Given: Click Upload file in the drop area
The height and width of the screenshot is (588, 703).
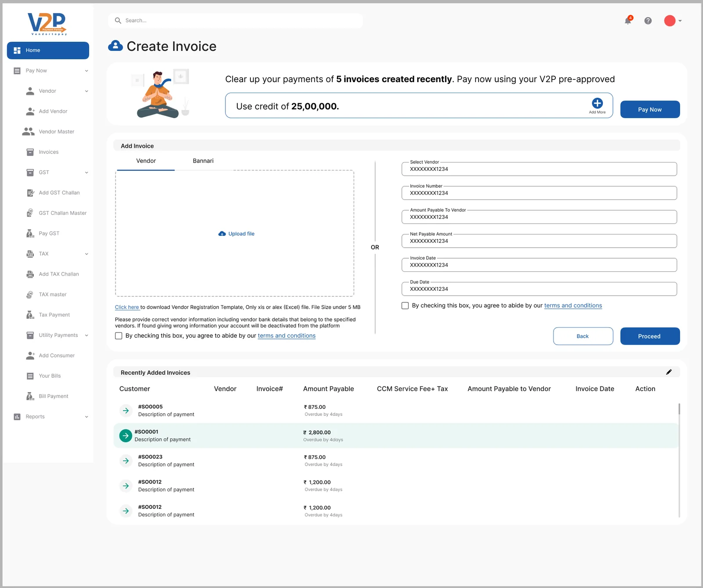Looking at the screenshot, I should 236,234.
